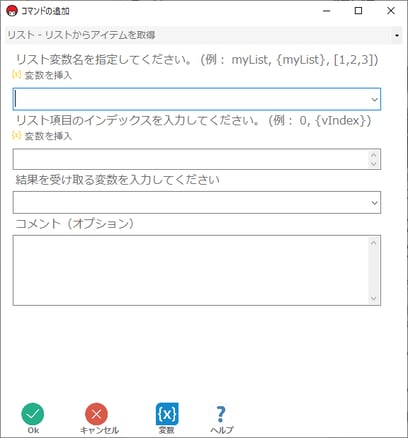Open the result variable dropdown arrow
The height and width of the screenshot is (438, 408).
click(374, 203)
